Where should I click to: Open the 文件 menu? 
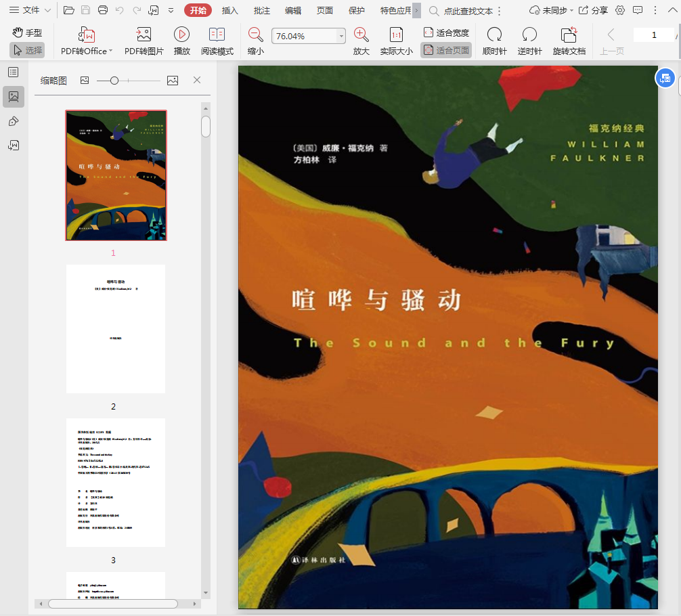30,10
